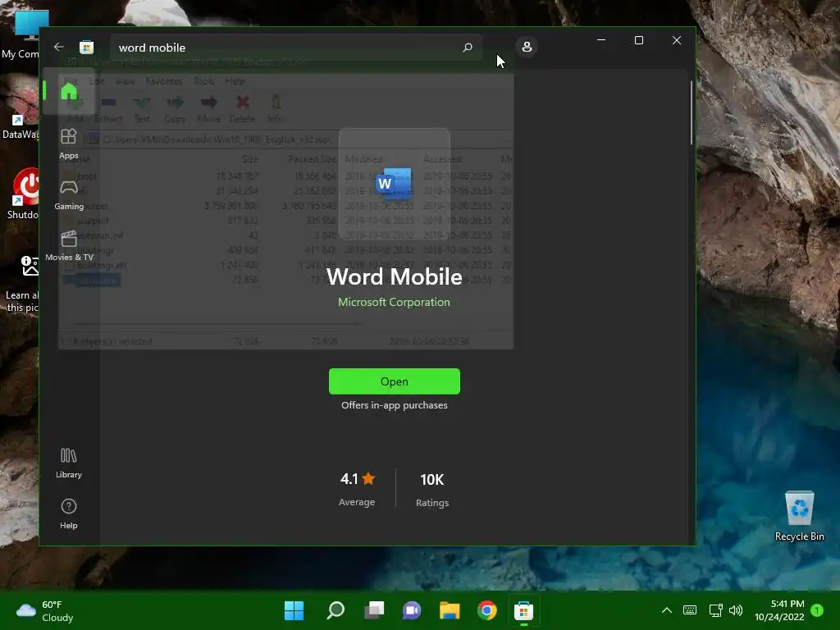Select the Recycle Bin desktop icon
840x630 pixels.
(x=799, y=516)
